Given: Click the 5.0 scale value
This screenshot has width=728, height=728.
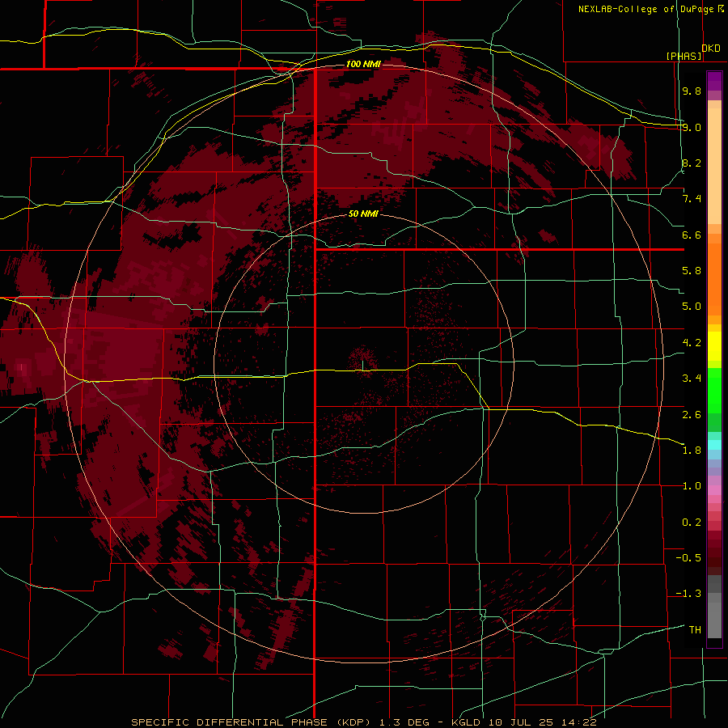Looking at the screenshot, I should [x=692, y=307].
